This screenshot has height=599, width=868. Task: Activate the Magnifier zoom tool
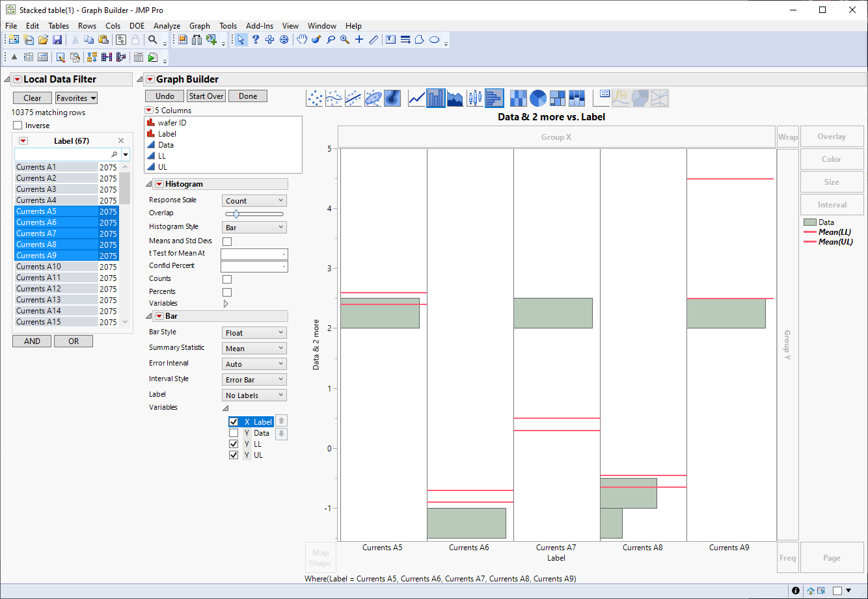pos(345,40)
